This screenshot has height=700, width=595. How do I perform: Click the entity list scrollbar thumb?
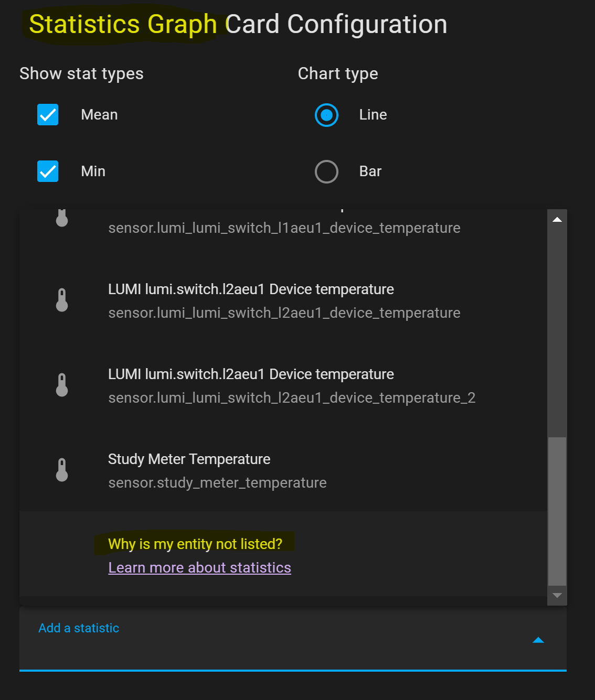[x=557, y=511]
